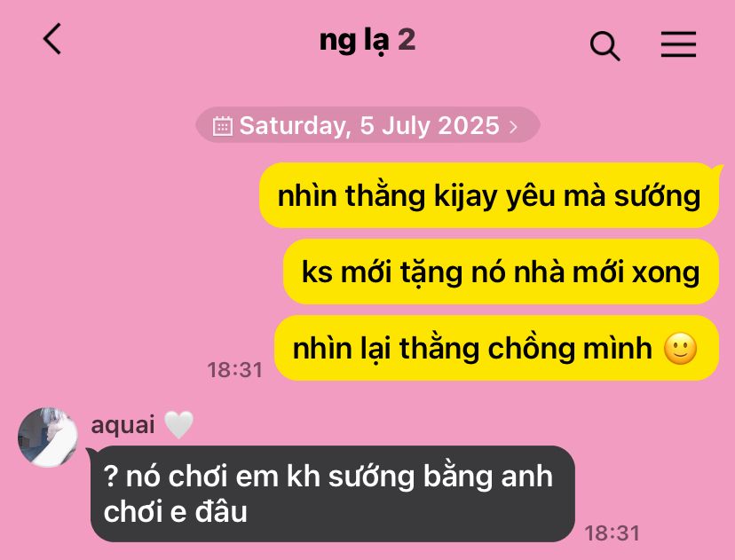Open the Saturday, 5 July 2025 date picker
Viewport: 735px width, 560px height.
368,125
